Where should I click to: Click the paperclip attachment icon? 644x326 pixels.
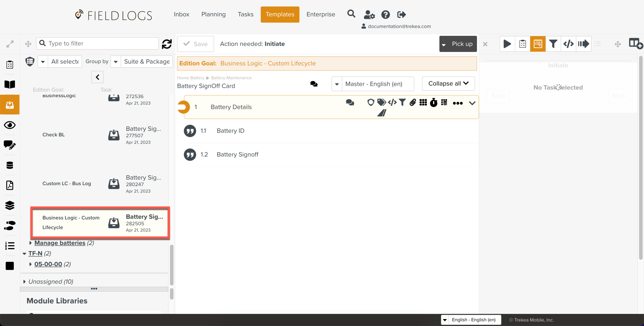click(413, 103)
